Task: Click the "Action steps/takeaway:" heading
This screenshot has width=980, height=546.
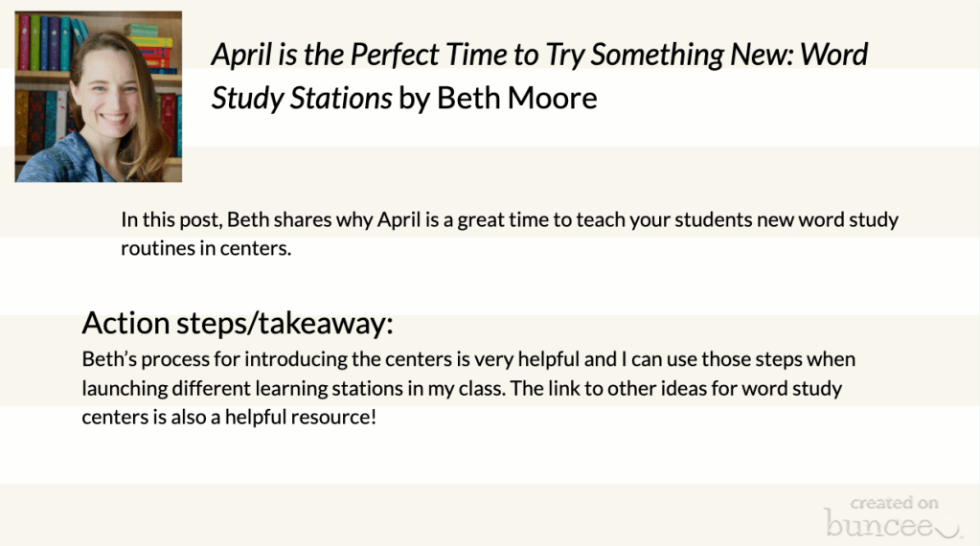Action: click(238, 324)
